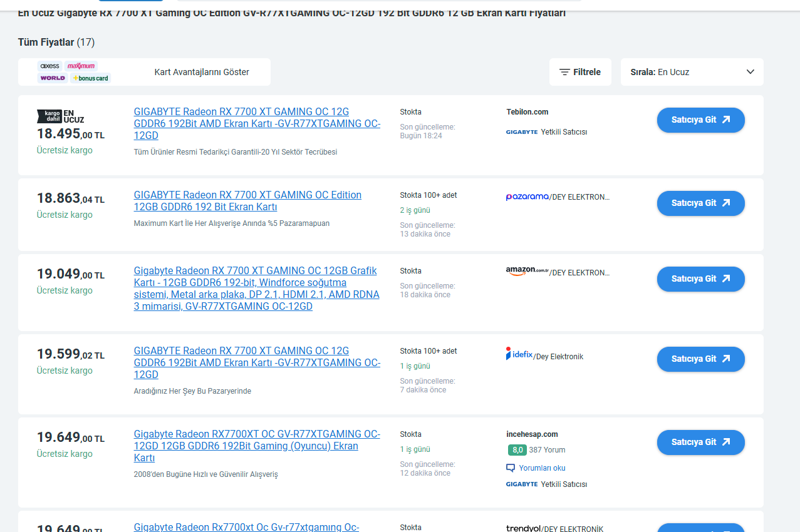Click the bonus card logo
This screenshot has height=532, width=800.
(91, 78)
